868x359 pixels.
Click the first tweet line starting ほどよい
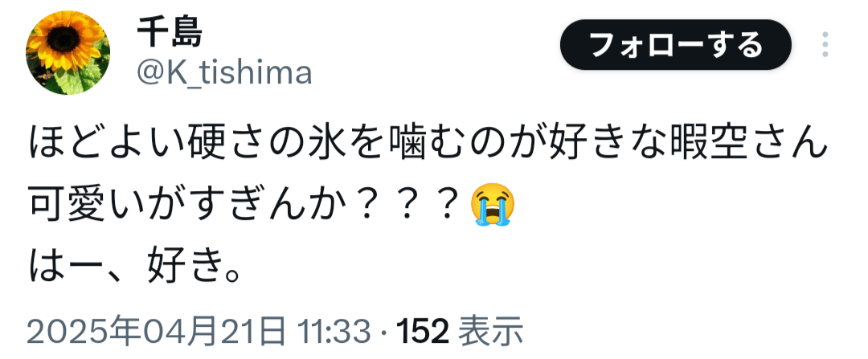pos(428,145)
